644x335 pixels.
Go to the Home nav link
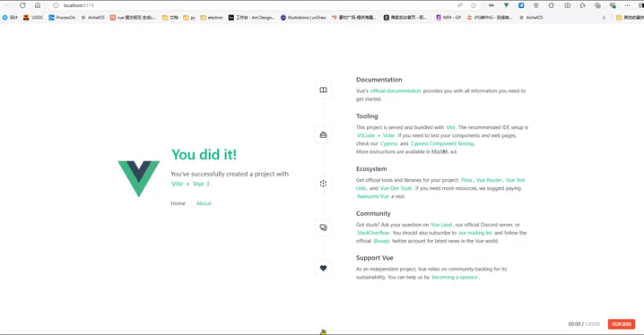(178, 203)
